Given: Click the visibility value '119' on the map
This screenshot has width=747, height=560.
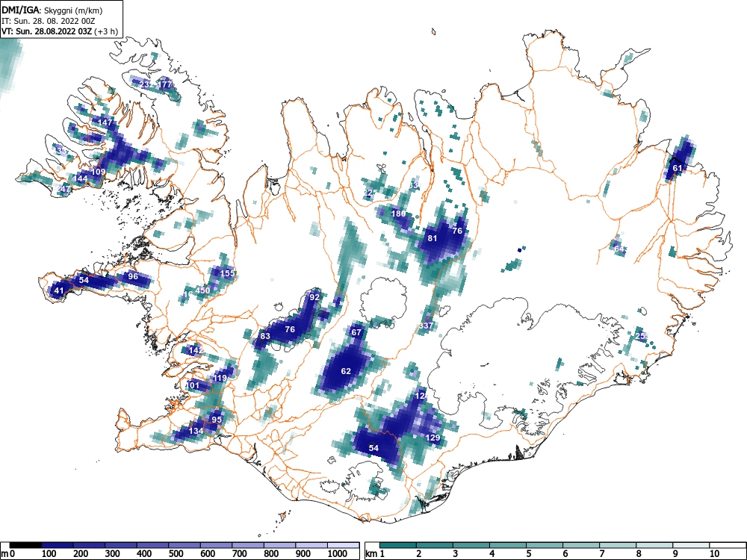Looking at the screenshot, I should (220, 378).
